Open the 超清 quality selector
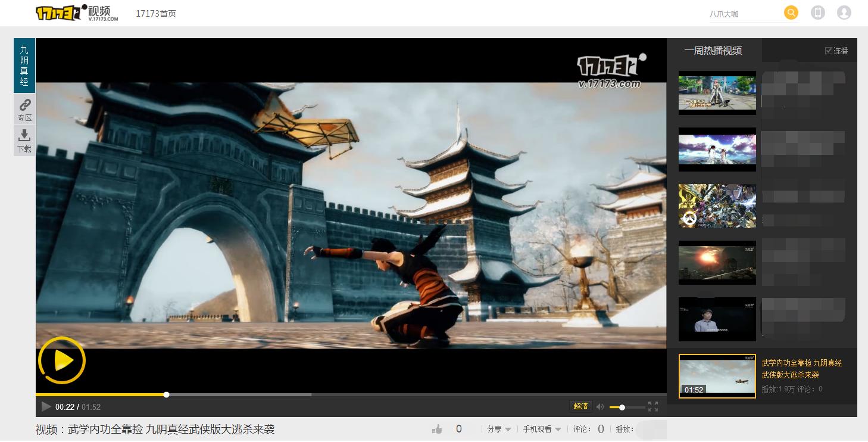This screenshot has width=868, height=442. coord(579,406)
